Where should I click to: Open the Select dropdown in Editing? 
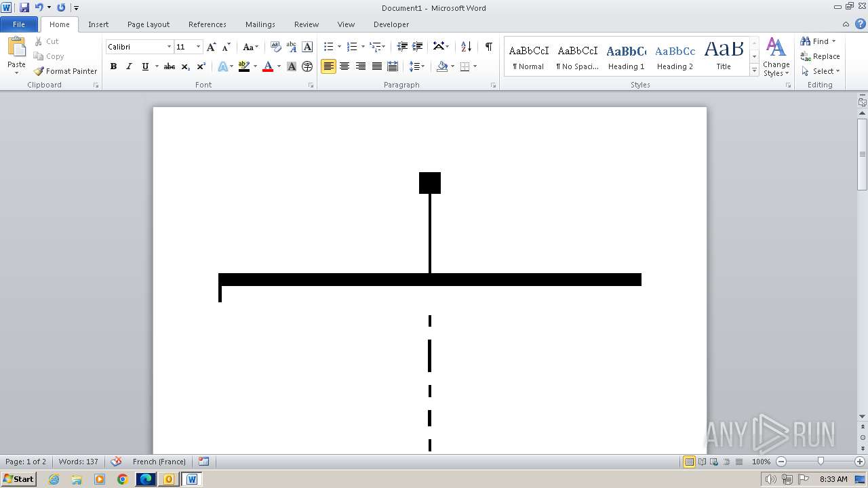(x=820, y=71)
